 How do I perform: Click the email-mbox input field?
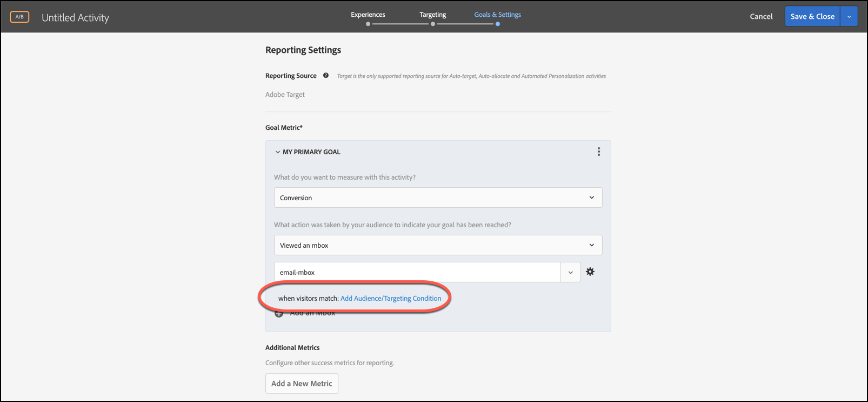tap(417, 273)
